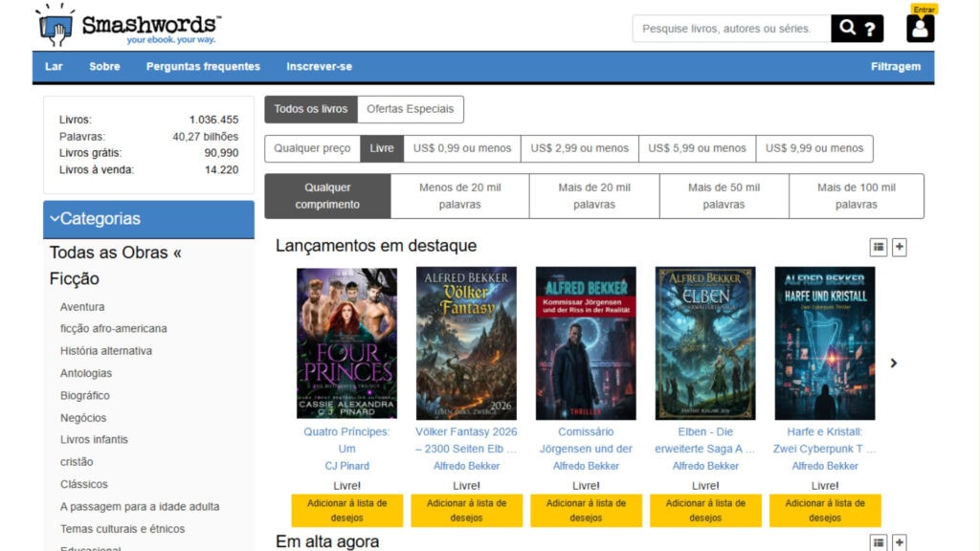
Task: Open author CJ Pinard link
Action: pyautogui.click(x=346, y=466)
